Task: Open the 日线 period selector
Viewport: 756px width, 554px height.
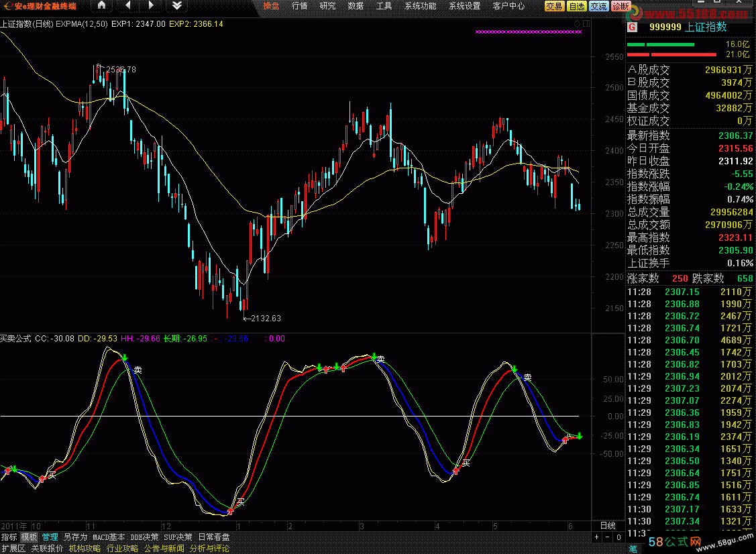Action: 607,525
